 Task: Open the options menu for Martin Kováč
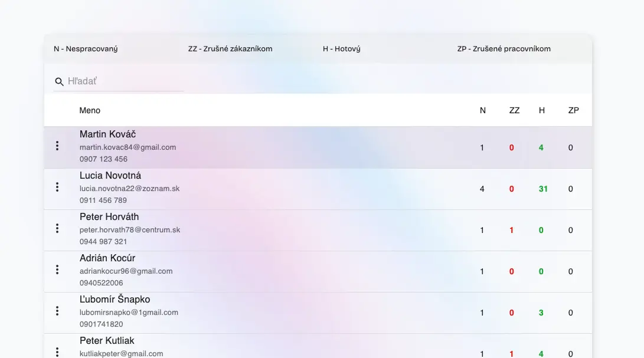point(57,146)
